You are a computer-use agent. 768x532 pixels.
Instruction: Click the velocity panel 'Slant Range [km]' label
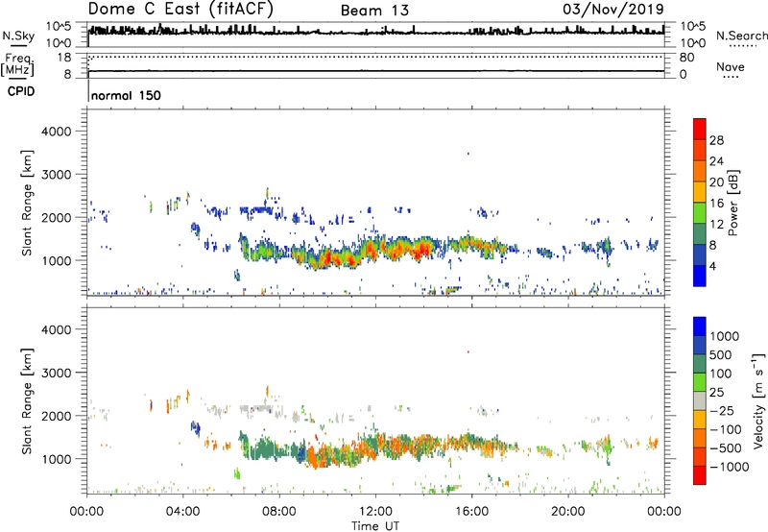pyautogui.click(x=27, y=401)
